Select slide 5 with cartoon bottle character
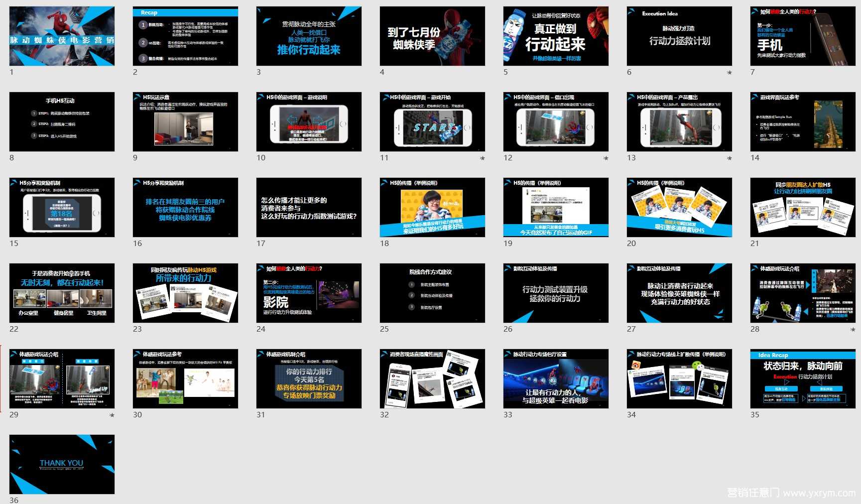The image size is (861, 504). click(x=556, y=36)
